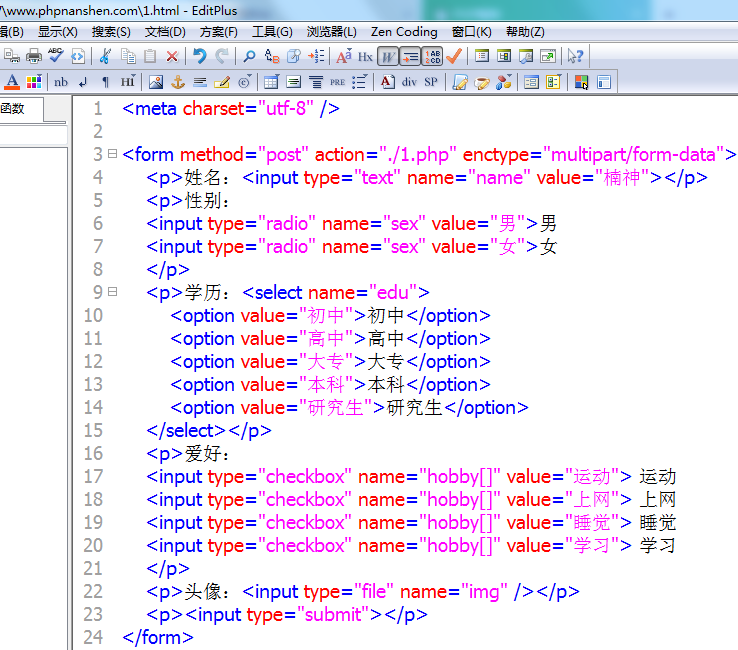Click the Horizontal Rule icon
Image resolution: width=738 pixels, height=650 pixels.
coord(200,82)
